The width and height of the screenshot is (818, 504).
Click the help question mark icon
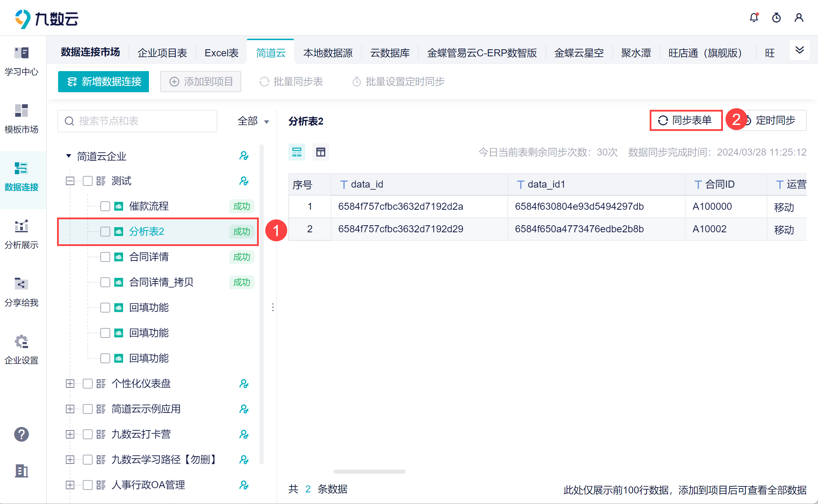click(21, 434)
